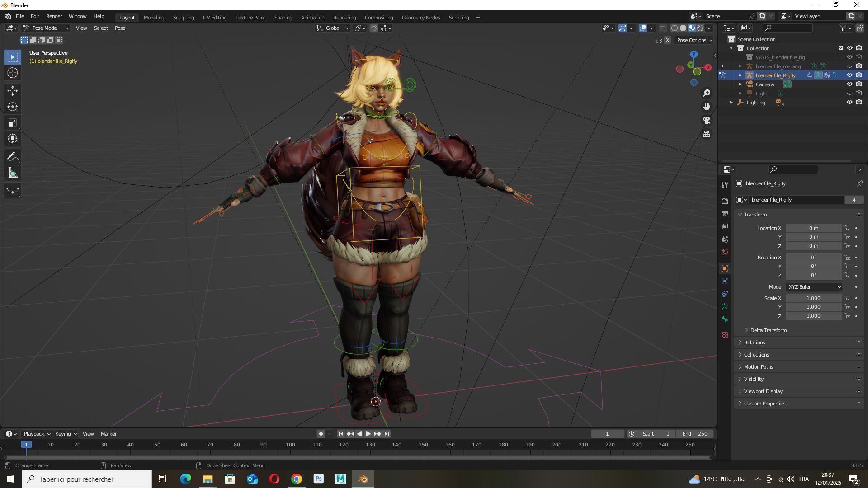Switch to rendered viewport shading
This screenshot has height=488, width=868.
700,28
